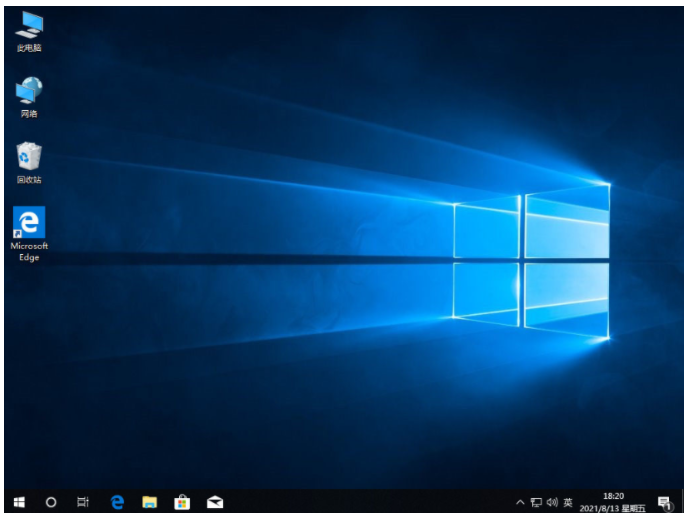685x514 pixels.
Task: Click the 此电脑 label under This PC
Action: (29, 48)
